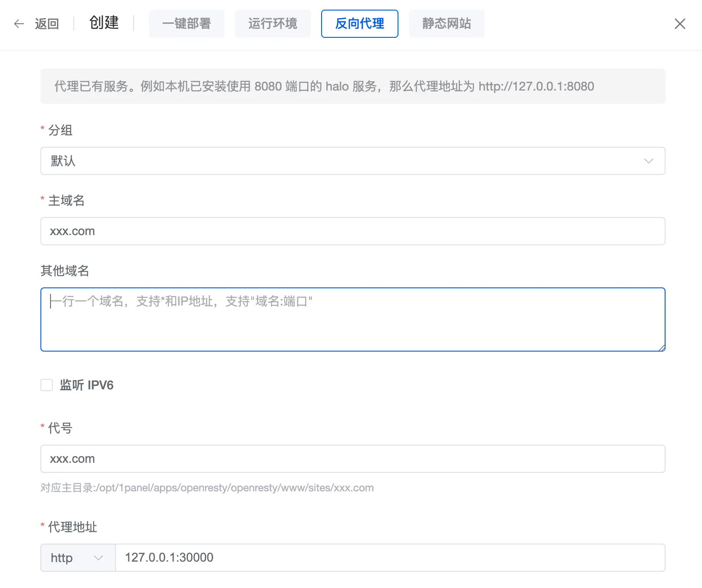Click the 分组 field label
Image resolution: width=702 pixels, height=588 pixels.
pos(60,130)
